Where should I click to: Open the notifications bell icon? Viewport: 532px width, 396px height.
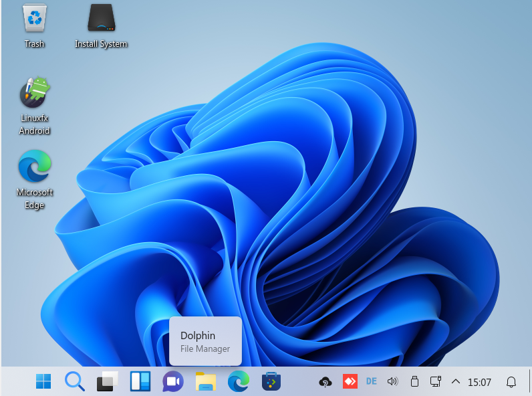tap(511, 382)
